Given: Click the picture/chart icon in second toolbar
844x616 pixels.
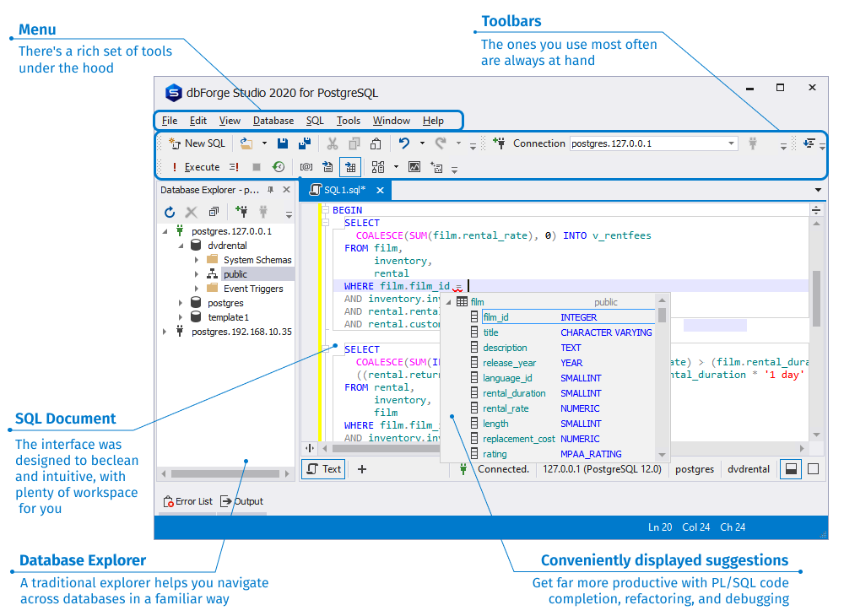Looking at the screenshot, I should click(414, 167).
